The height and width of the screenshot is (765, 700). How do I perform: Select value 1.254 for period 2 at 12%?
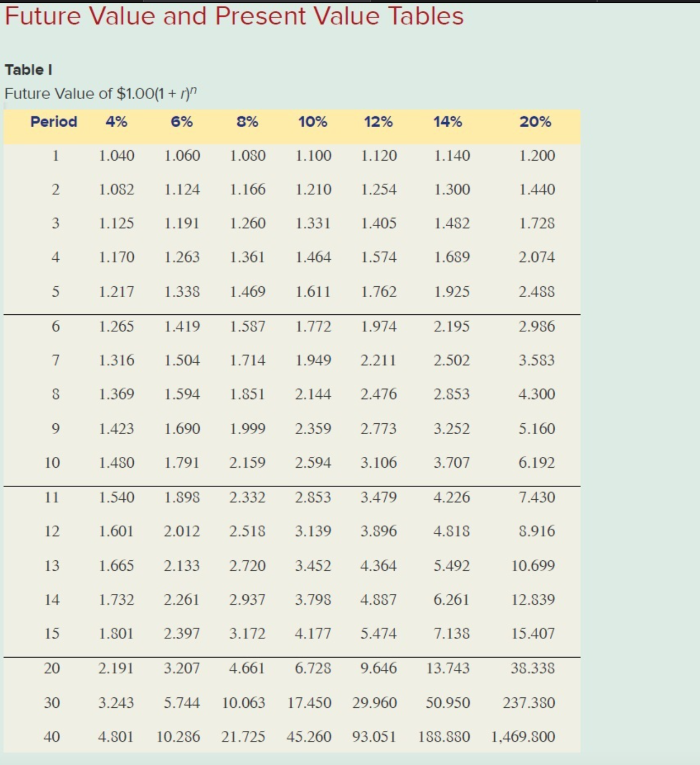click(x=378, y=189)
